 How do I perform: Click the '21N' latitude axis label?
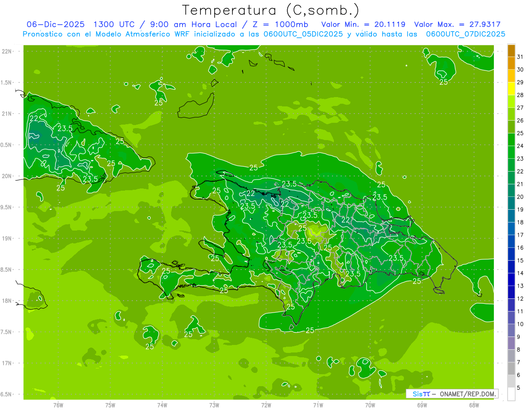[x=7, y=114]
